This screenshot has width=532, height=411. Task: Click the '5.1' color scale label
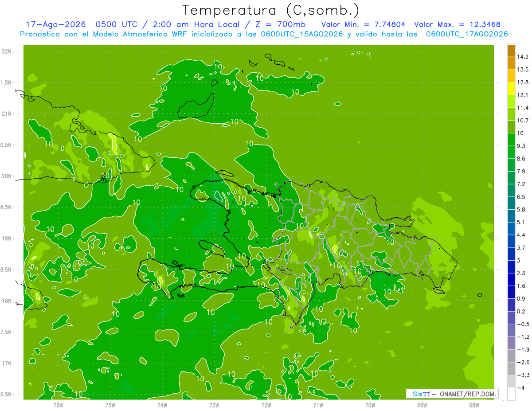click(x=521, y=222)
